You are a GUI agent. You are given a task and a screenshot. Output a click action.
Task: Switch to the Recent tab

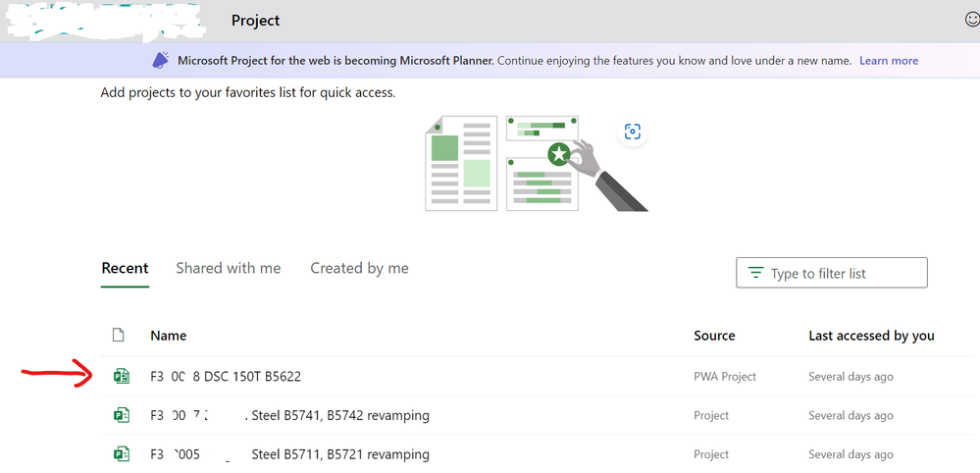click(125, 268)
